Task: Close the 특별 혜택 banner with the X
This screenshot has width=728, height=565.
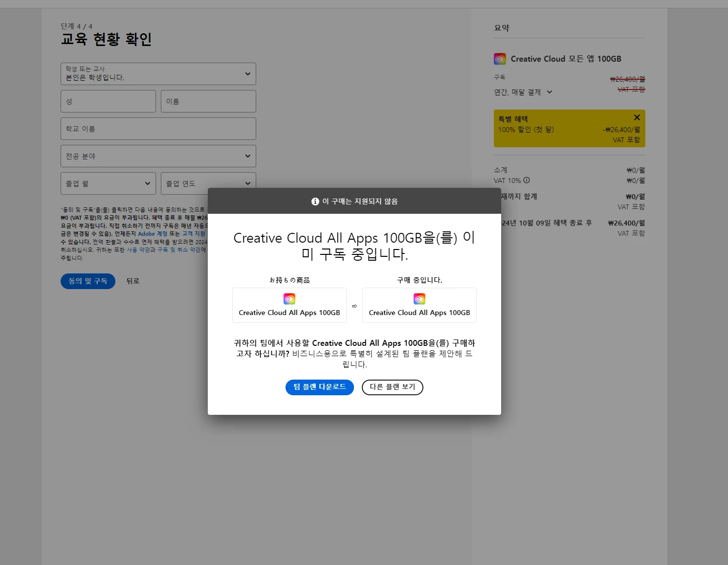Action: pos(637,117)
